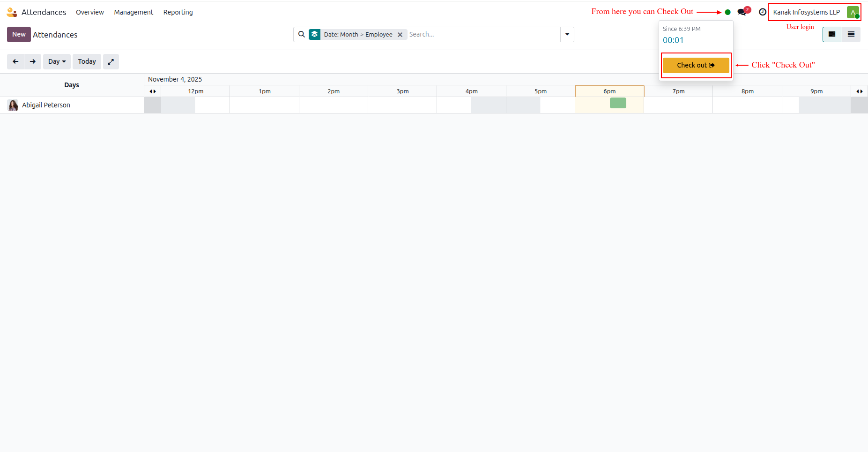Viewport: 868px width, 452px height.
Task: Click the green attendance status dot
Action: [x=727, y=12]
